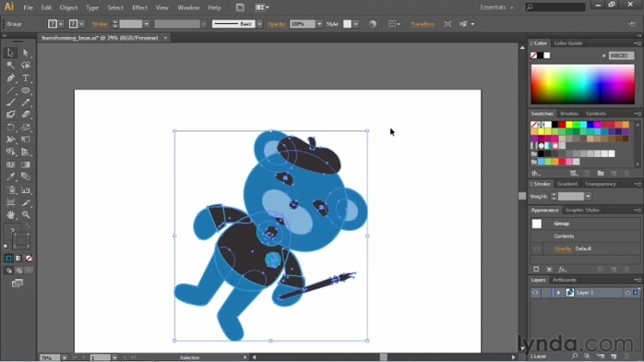Image resolution: width=644 pixels, height=362 pixels.
Task: Switch to Gradient fill mode button
Action: [x=19, y=258]
